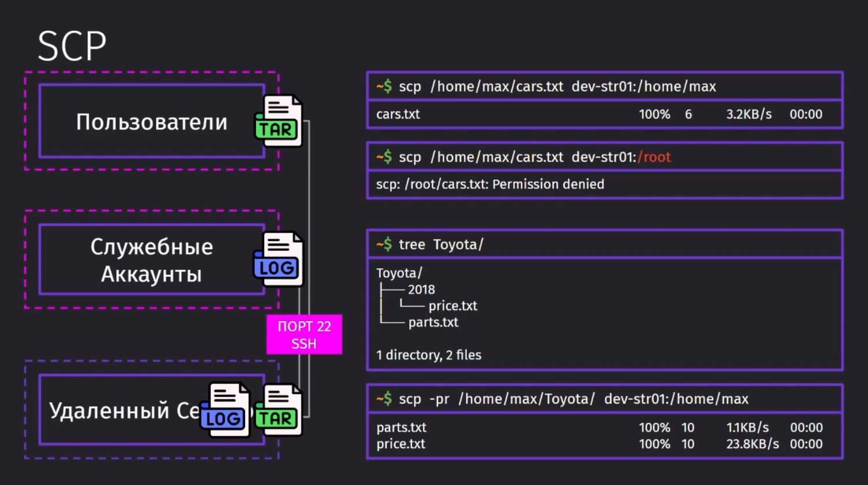The height and width of the screenshot is (485, 868).
Task: Click the first scp cars.txt command line
Action: coord(604,87)
